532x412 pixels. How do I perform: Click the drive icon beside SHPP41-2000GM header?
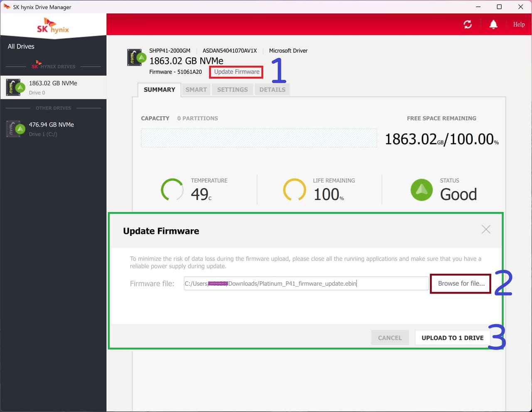pyautogui.click(x=137, y=57)
